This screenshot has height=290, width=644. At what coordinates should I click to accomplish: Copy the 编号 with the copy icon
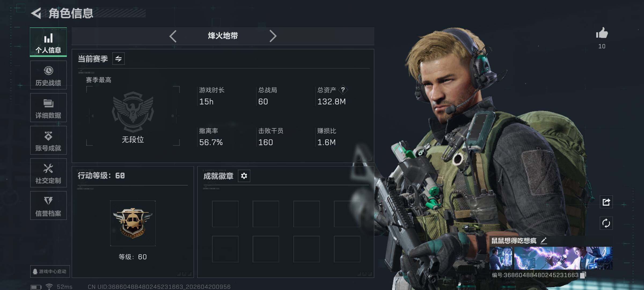[x=583, y=275]
